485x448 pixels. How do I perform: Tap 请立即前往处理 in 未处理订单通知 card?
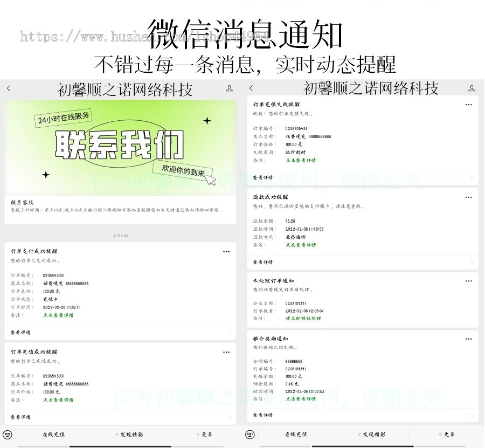pyautogui.click(x=303, y=319)
